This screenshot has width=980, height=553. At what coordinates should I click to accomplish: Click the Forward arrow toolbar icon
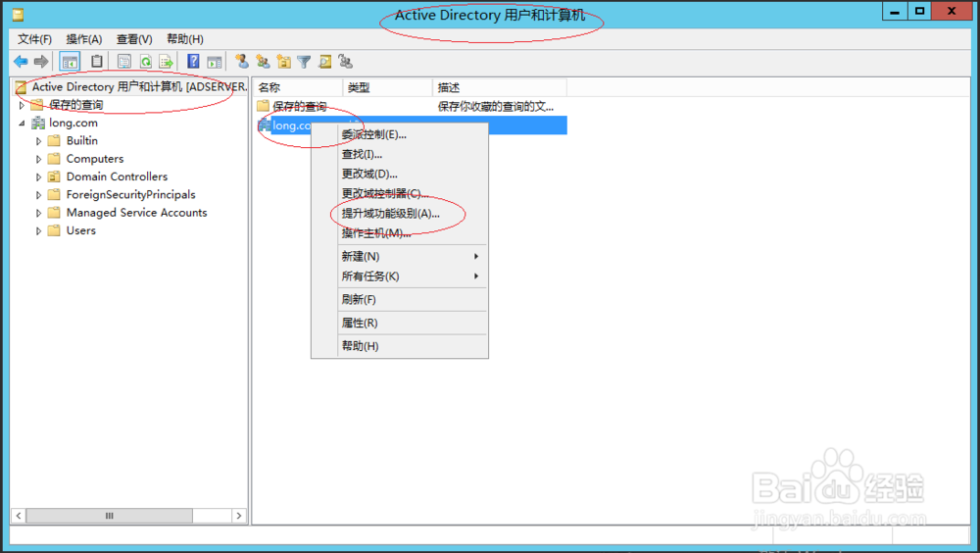pyautogui.click(x=40, y=62)
